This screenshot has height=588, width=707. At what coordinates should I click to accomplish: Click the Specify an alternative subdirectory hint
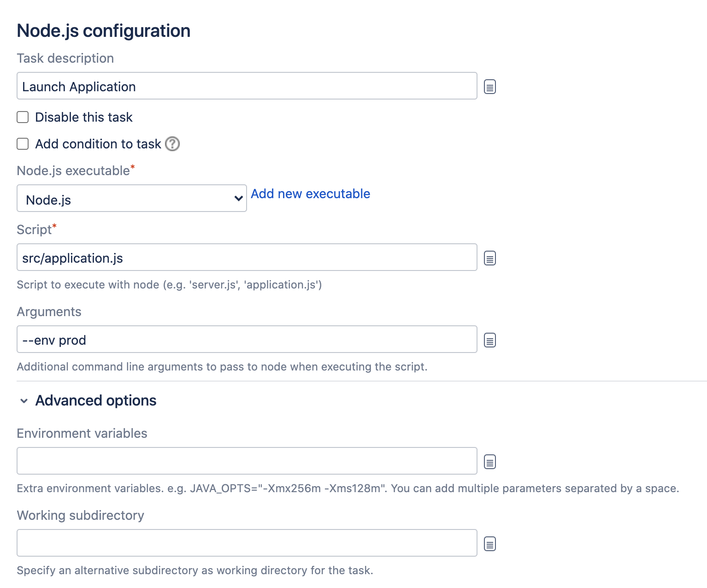click(195, 570)
